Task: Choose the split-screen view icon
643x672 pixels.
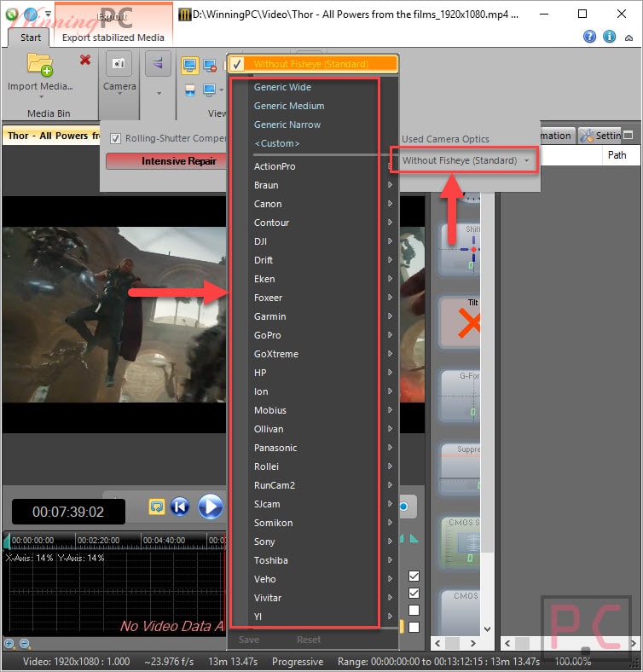Action: [190, 90]
